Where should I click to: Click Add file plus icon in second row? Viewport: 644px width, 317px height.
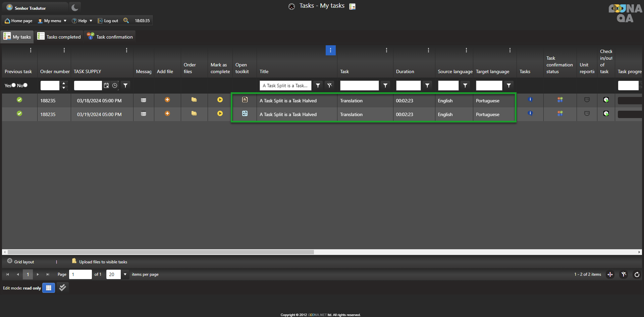pyautogui.click(x=167, y=113)
